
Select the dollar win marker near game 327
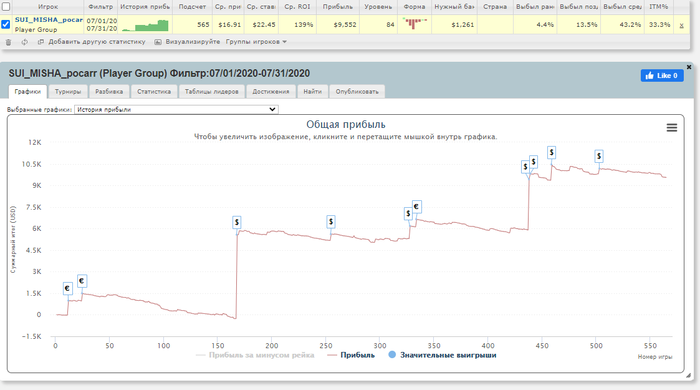[408, 214]
